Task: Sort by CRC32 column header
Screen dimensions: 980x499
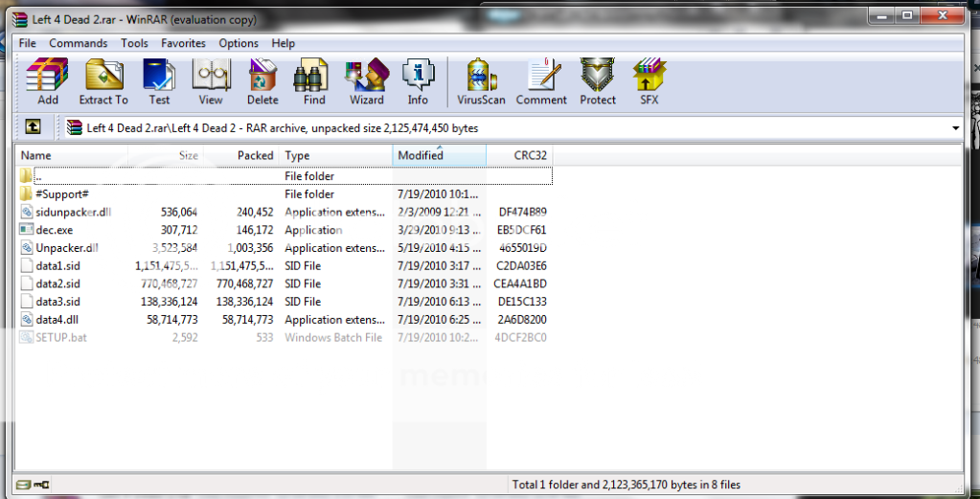Action: tap(519, 155)
